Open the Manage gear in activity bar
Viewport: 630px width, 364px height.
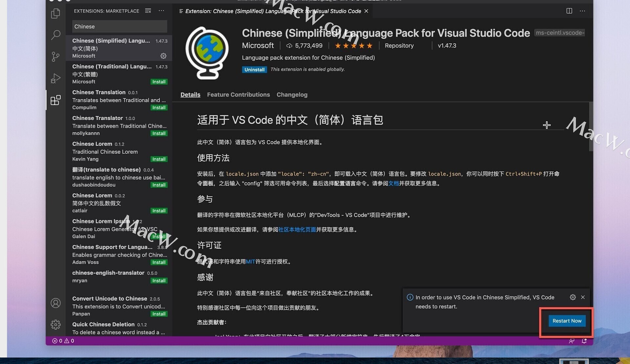pos(55,325)
